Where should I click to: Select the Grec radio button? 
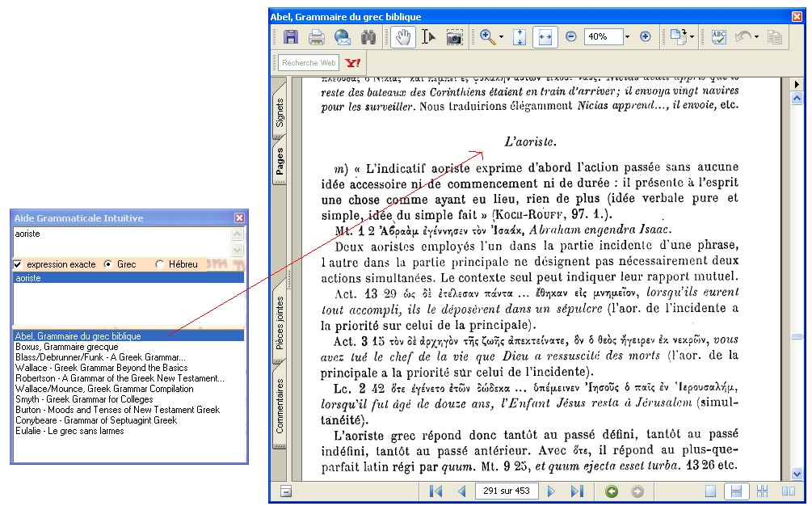[107, 264]
